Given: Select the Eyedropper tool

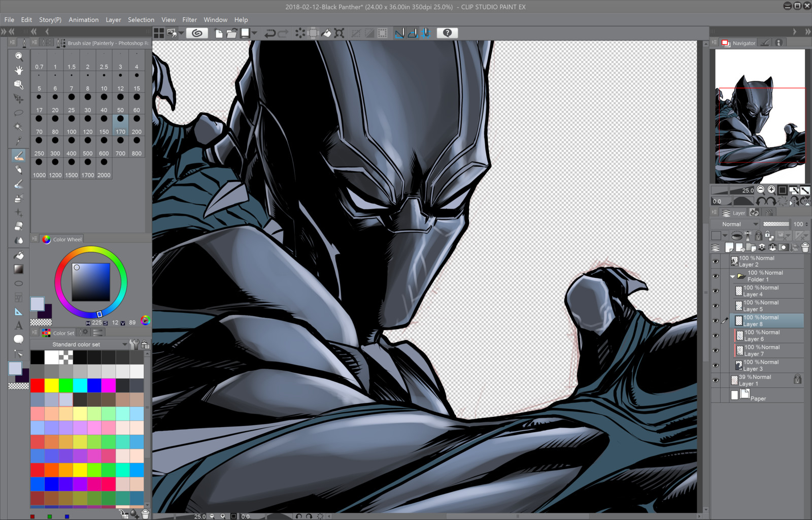Looking at the screenshot, I should [x=19, y=141].
